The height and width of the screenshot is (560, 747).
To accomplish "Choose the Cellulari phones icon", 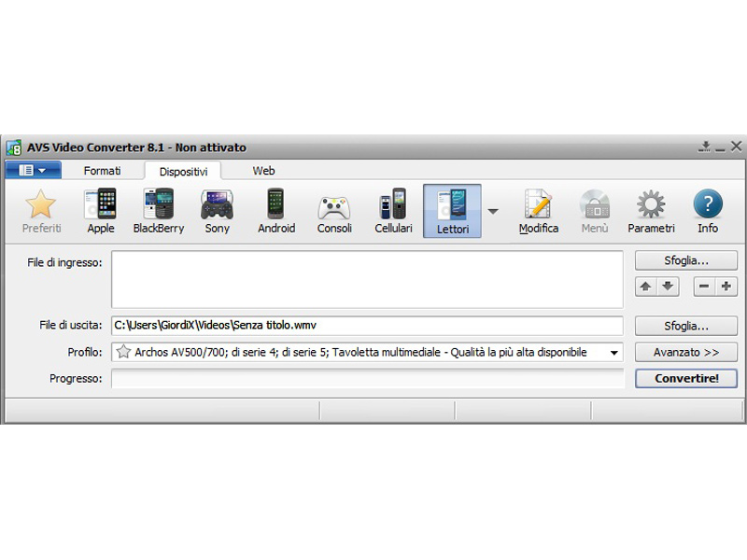I will click(x=393, y=210).
